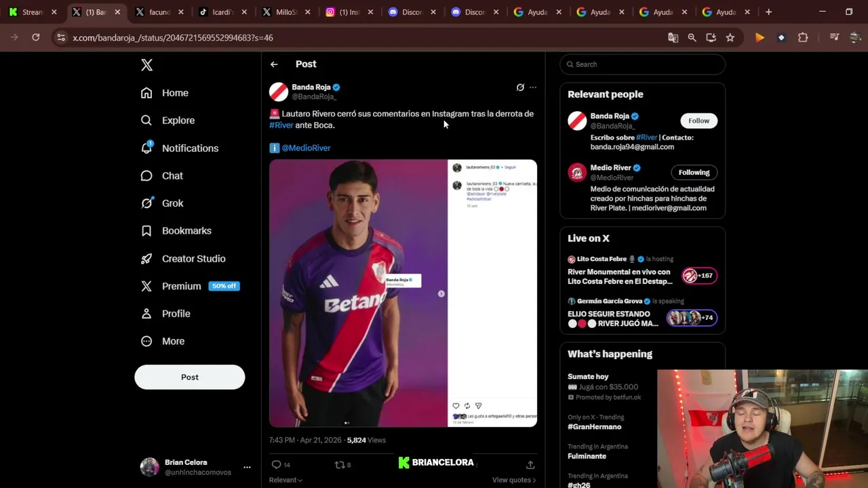Viewport: 868px width, 488px height.
Task: Open Grok in the sidebar
Action: point(162,203)
